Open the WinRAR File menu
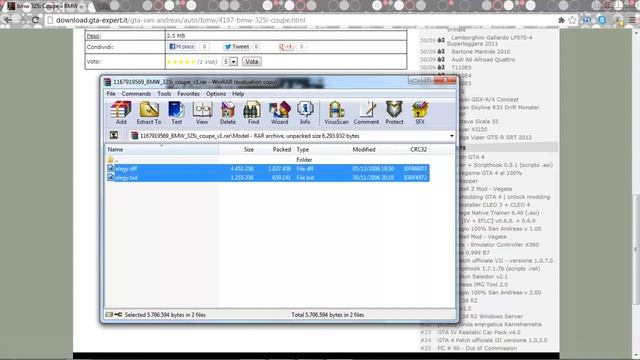This screenshot has height=360, width=640. coord(111,94)
